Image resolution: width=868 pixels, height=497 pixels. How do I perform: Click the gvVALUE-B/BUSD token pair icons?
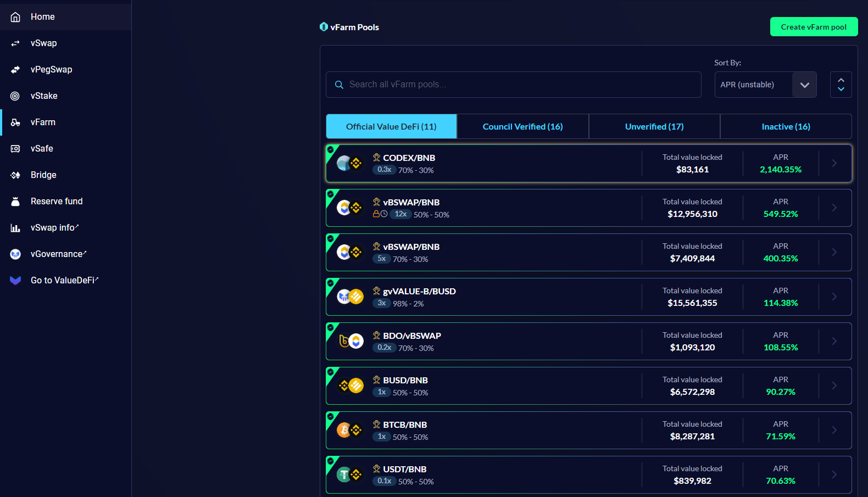[x=350, y=297]
